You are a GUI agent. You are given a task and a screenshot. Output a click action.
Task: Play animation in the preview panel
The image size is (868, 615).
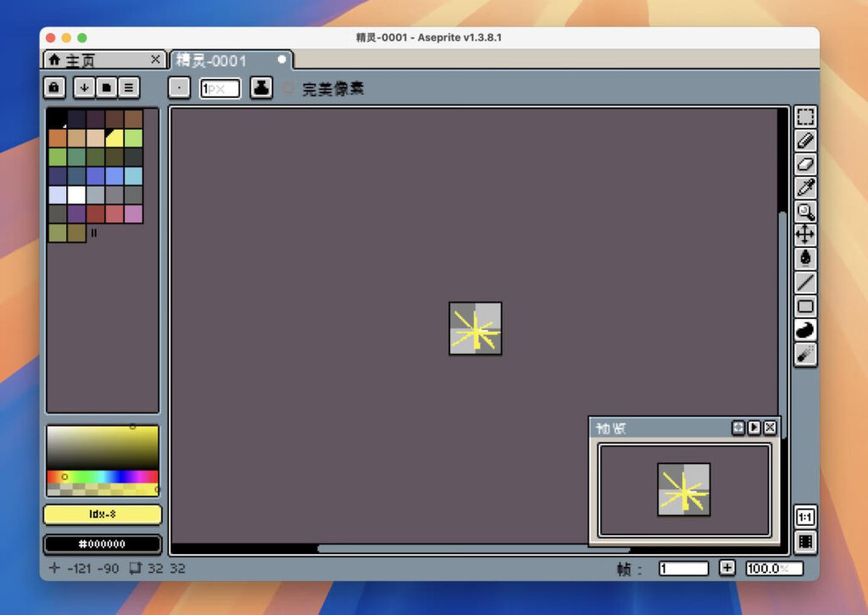click(x=754, y=428)
